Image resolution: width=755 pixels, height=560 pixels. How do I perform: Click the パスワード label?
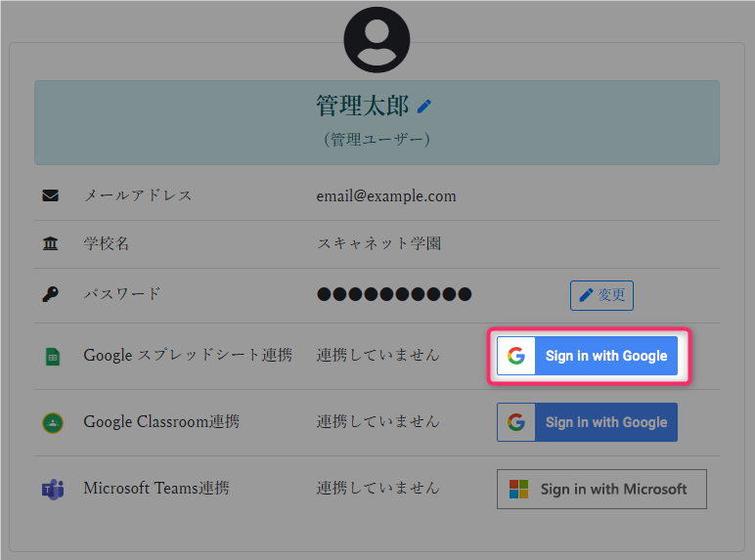coord(122,294)
